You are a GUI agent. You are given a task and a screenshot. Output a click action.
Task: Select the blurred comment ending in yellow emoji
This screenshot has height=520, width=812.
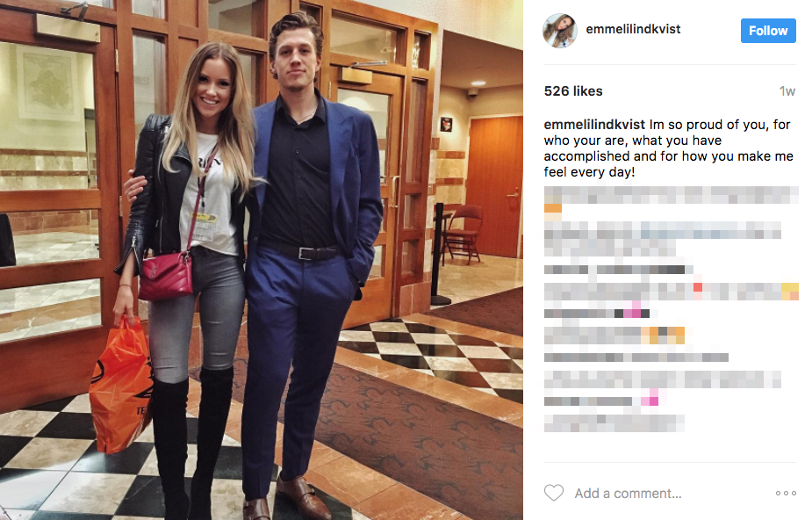click(672, 292)
